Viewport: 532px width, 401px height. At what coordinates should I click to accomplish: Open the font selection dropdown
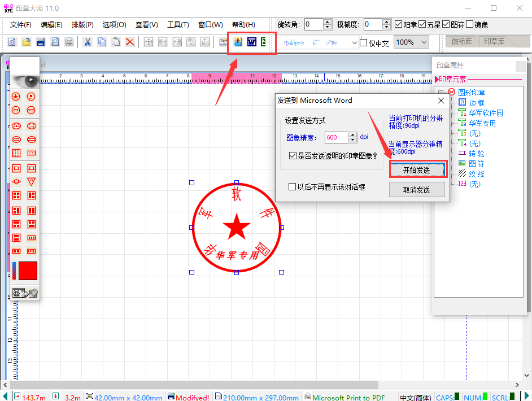[x=354, y=42]
